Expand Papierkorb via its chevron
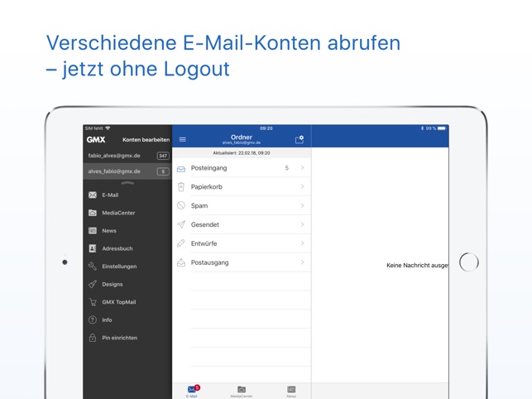532x399 pixels. (302, 187)
